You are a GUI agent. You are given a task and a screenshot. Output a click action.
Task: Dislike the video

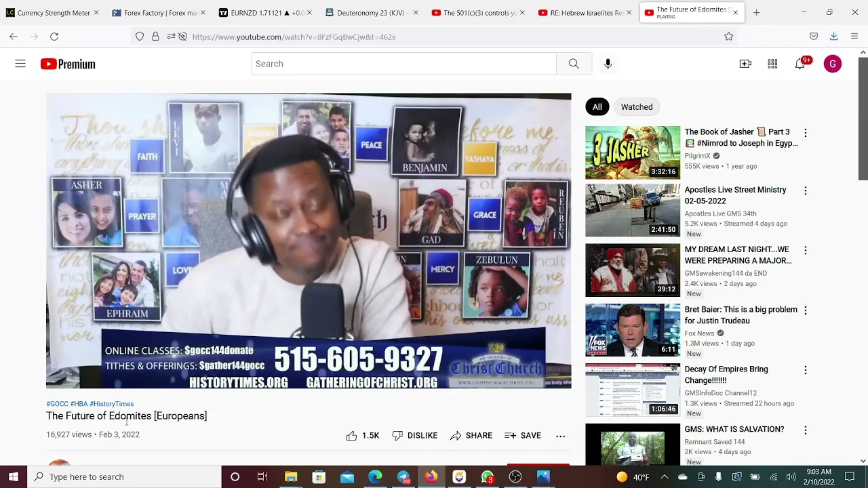point(414,436)
